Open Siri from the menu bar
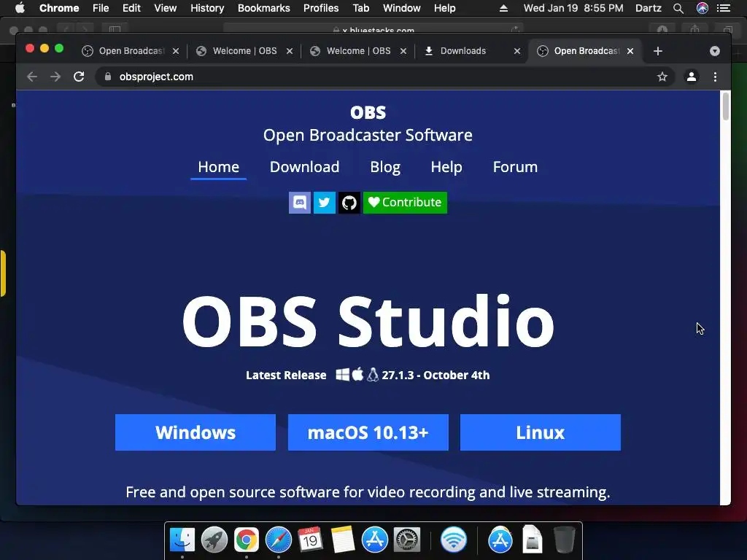Image resolution: width=747 pixels, height=560 pixels. (703, 8)
